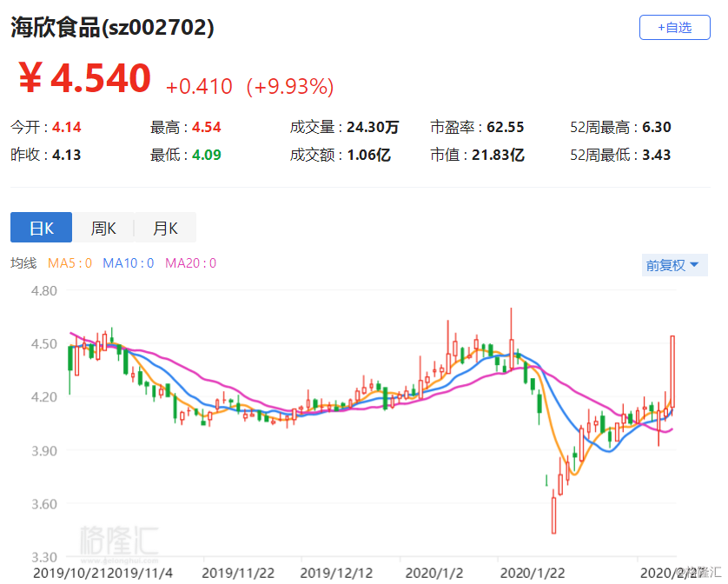The height and width of the screenshot is (584, 728).
Task: Add stock with the +自选 button
Action: 674,28
